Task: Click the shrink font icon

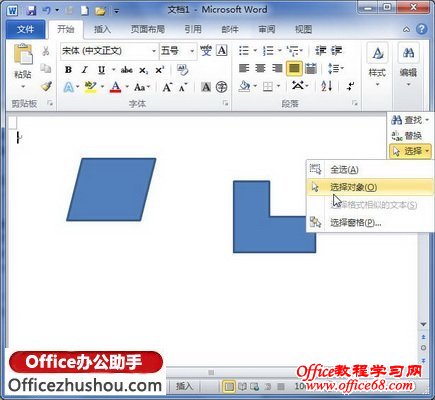Action: click(183, 87)
